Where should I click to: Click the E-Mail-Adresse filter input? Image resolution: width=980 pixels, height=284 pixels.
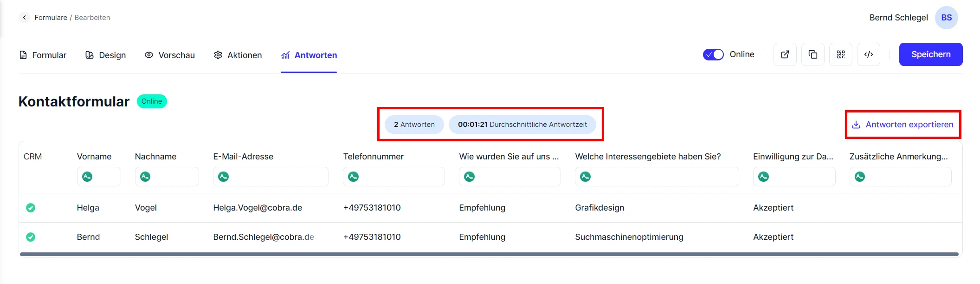(271, 177)
